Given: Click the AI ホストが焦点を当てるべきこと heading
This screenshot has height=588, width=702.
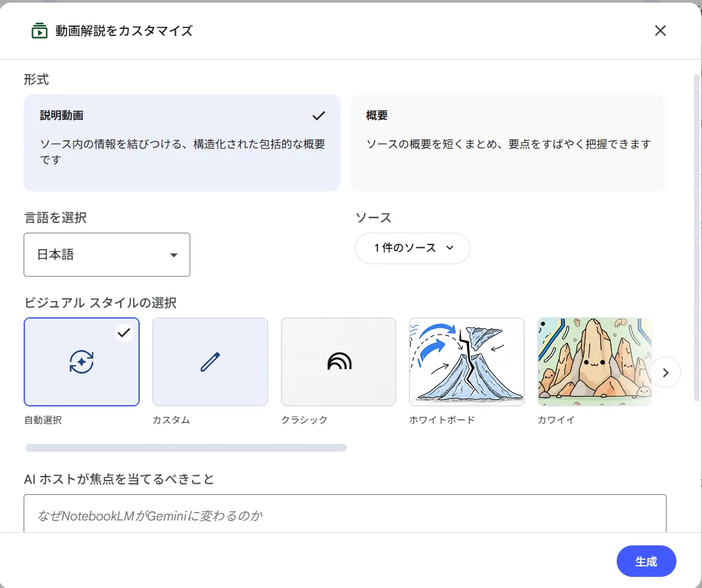Looking at the screenshot, I should click(x=119, y=479).
